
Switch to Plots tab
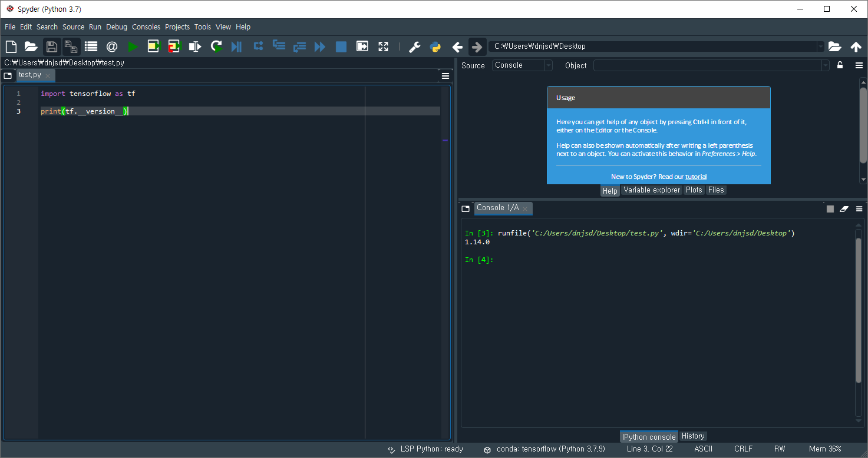694,190
